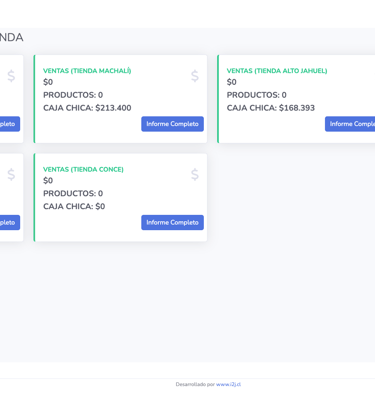Screen dimensions: 375x399
Task: Click CAJA CHICA: $168.393 value
Action: point(271,108)
